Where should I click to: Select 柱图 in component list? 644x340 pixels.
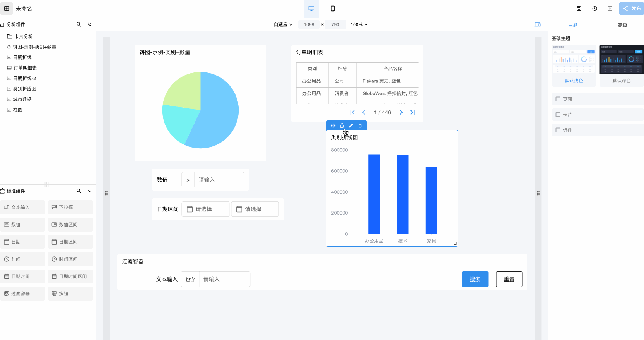(x=15, y=110)
